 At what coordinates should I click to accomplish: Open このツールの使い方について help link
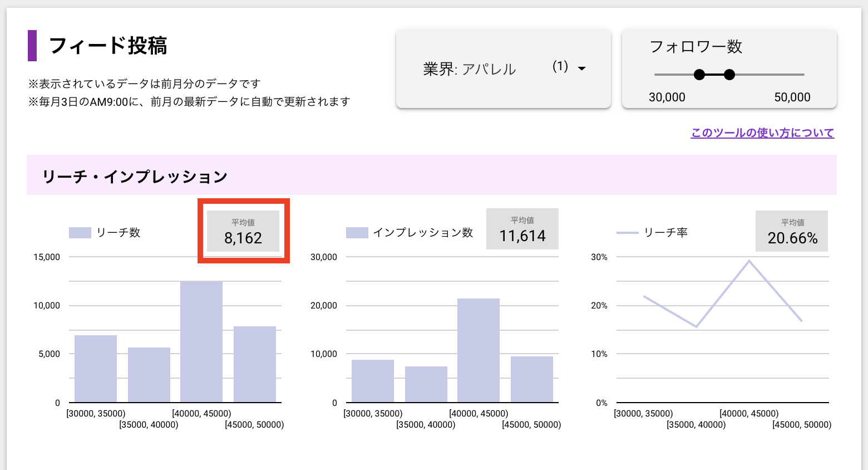tap(762, 133)
